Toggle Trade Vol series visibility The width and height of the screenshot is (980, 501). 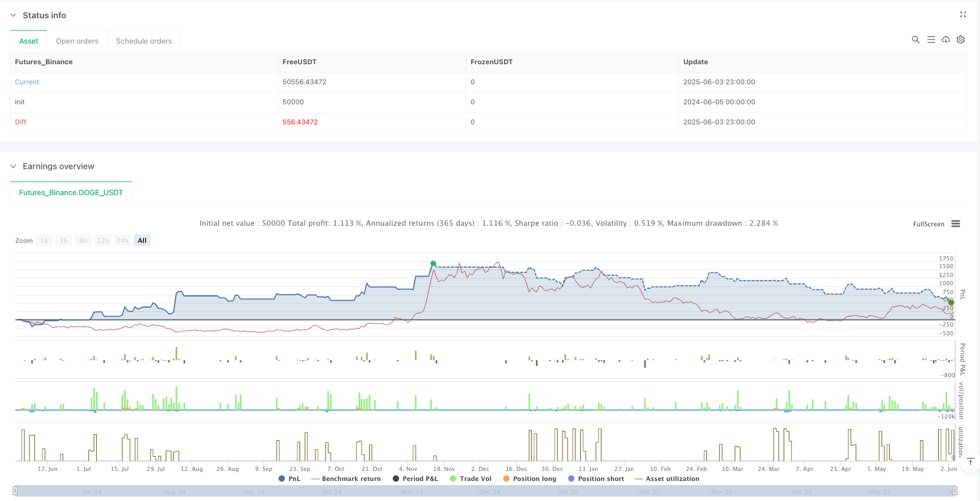[471, 479]
